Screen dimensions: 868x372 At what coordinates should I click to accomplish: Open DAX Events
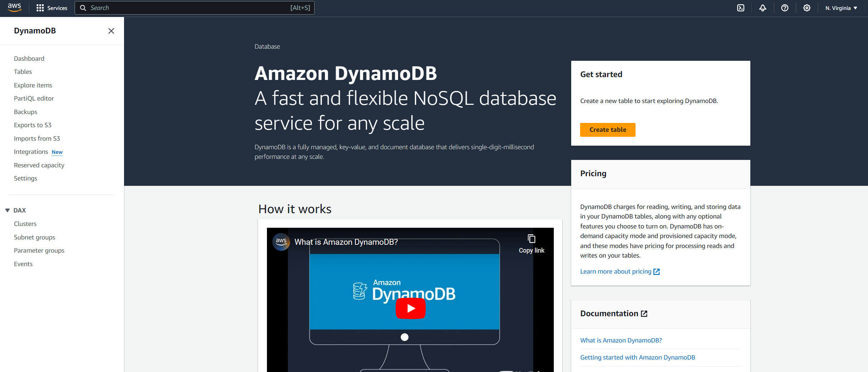tap(23, 264)
